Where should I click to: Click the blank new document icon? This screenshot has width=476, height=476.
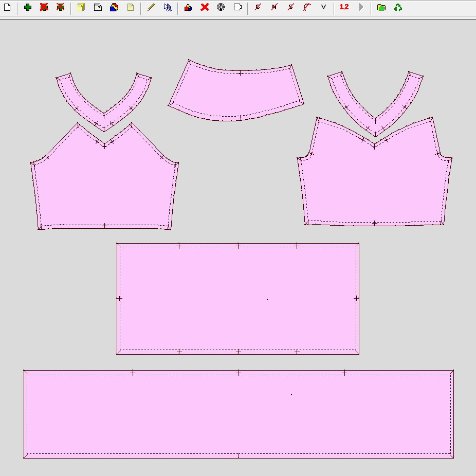point(7,7)
